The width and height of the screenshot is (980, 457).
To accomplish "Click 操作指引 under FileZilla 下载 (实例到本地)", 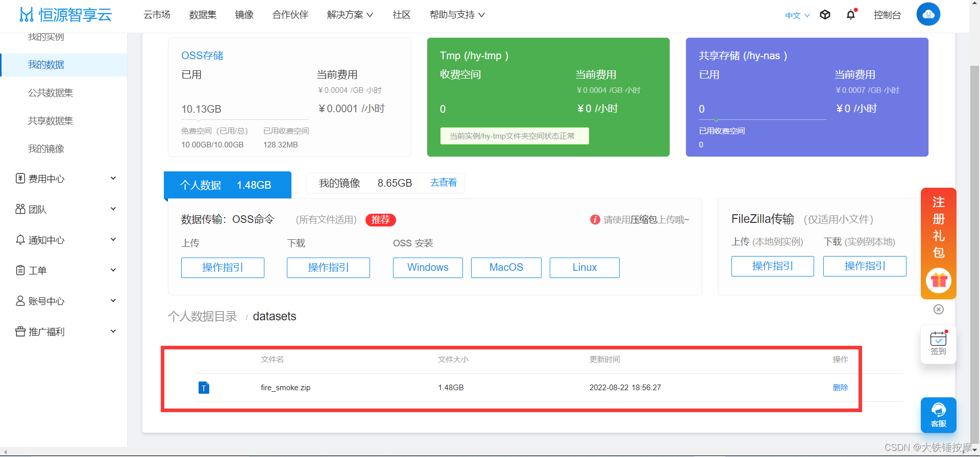I will [x=865, y=266].
